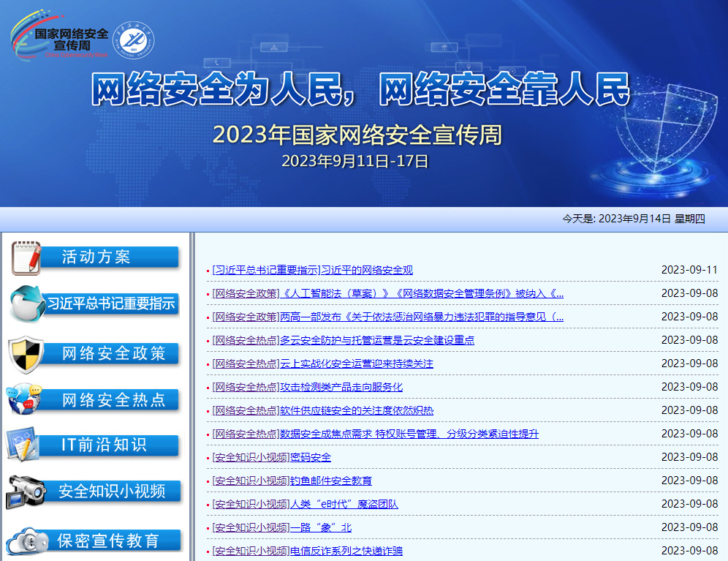
Task: Click the chat bubbles globe icon beside 网络安全热点
Action: (25, 400)
